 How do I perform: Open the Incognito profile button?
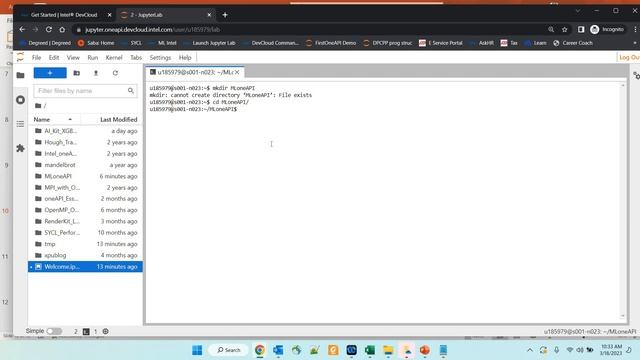point(607,29)
